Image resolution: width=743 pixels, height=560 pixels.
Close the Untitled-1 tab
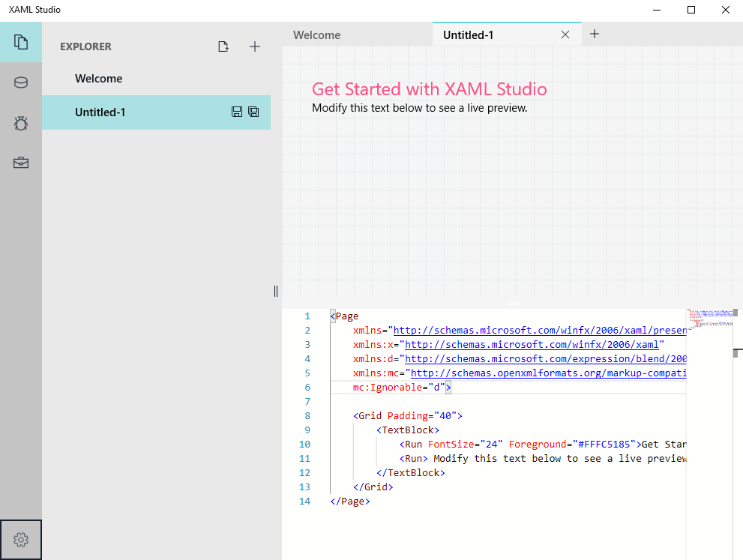565,34
